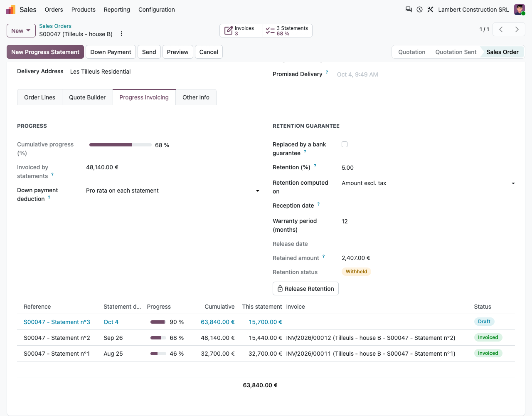Click the Cumulative progress bar
Image resolution: width=532 pixels, height=416 pixels.
click(x=121, y=145)
